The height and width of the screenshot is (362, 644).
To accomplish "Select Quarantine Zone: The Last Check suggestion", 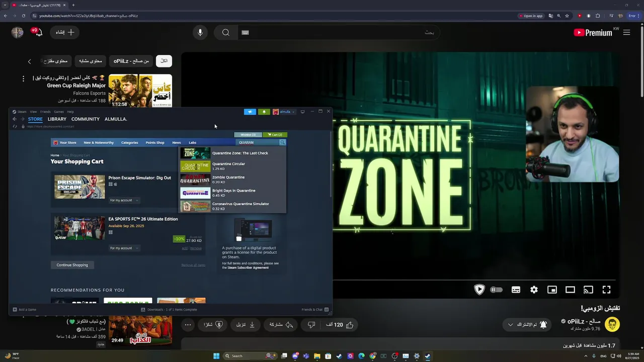I will (233, 153).
